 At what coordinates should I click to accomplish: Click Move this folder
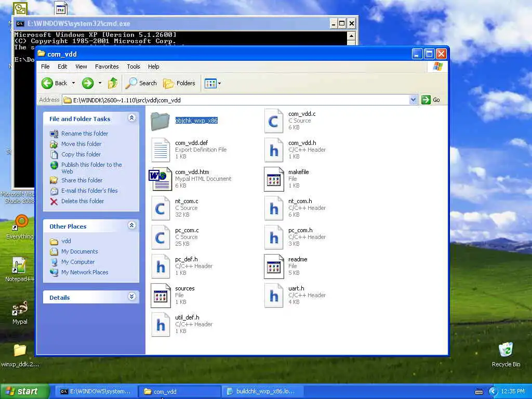click(81, 144)
